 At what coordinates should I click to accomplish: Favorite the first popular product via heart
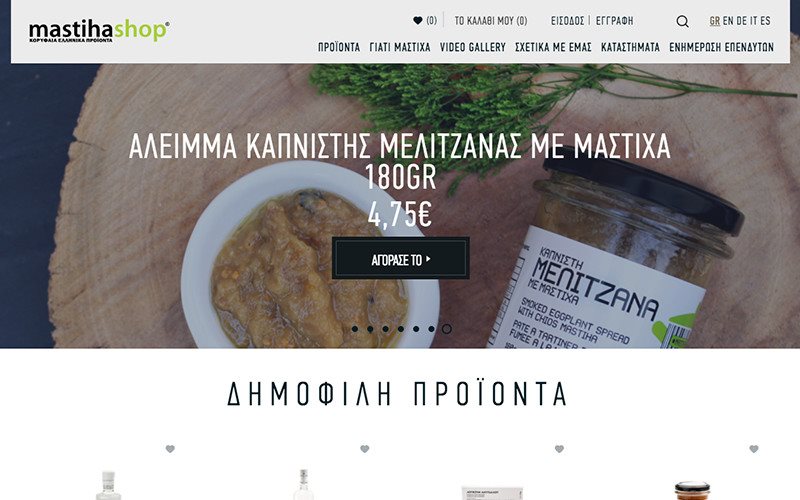(x=170, y=449)
